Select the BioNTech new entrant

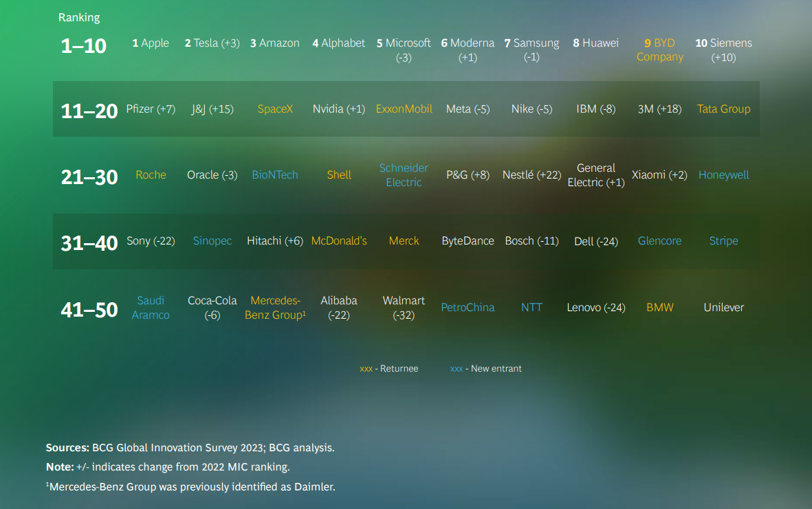pyautogui.click(x=275, y=175)
